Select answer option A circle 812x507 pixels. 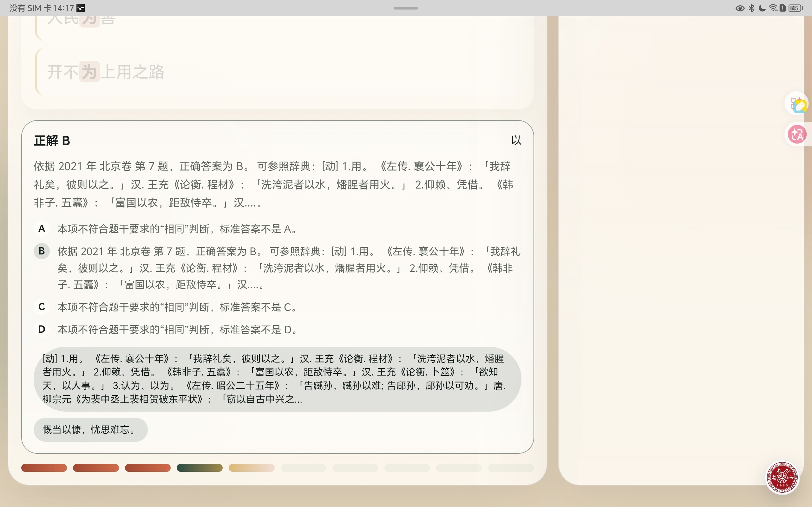(42, 229)
